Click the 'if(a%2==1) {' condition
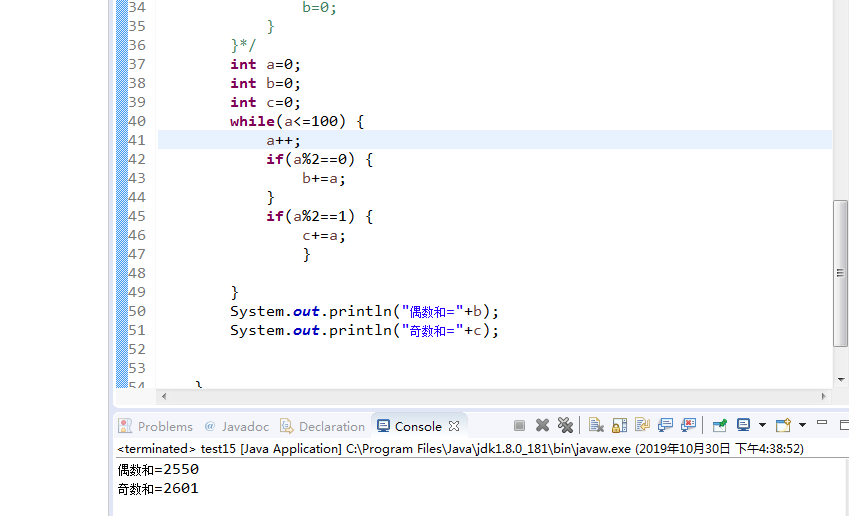The height and width of the screenshot is (516, 849). [319, 217]
